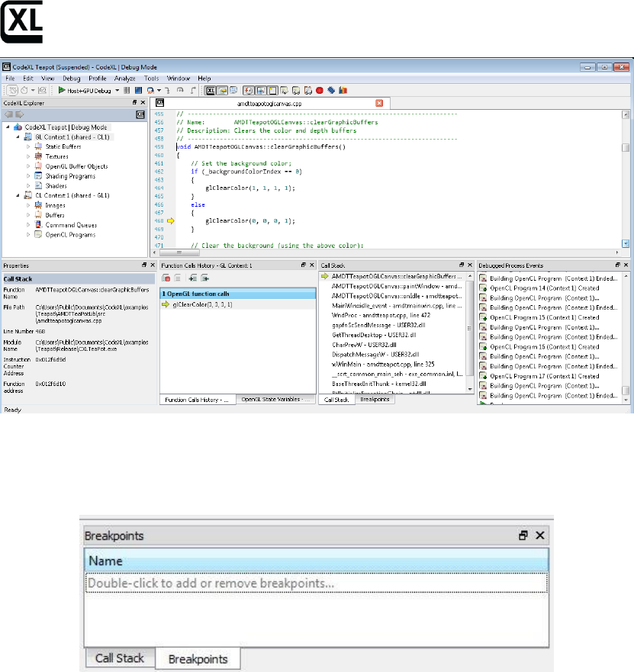Expand the Textures tree node
This screenshot has width=634, height=672.
pyautogui.click(x=28, y=156)
